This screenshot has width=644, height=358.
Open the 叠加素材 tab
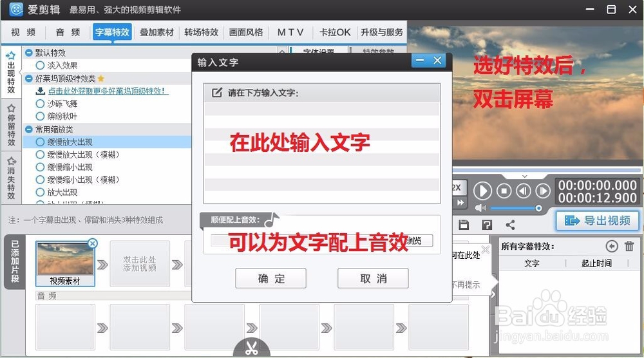pos(156,32)
